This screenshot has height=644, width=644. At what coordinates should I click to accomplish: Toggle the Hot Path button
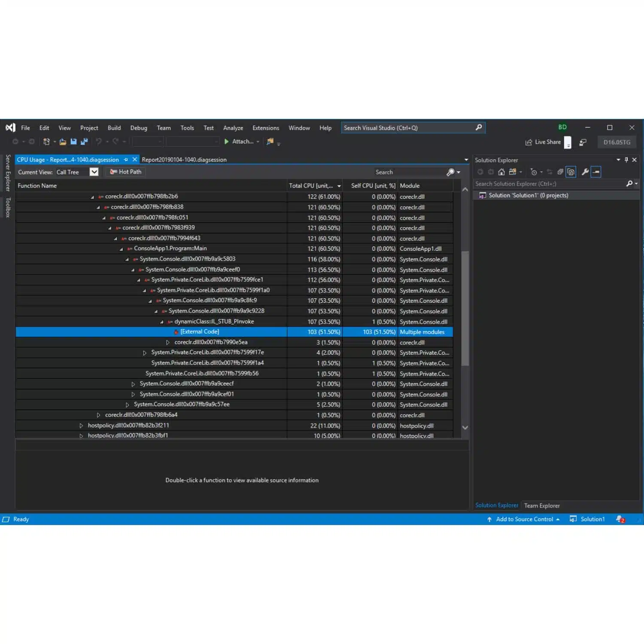click(x=125, y=172)
